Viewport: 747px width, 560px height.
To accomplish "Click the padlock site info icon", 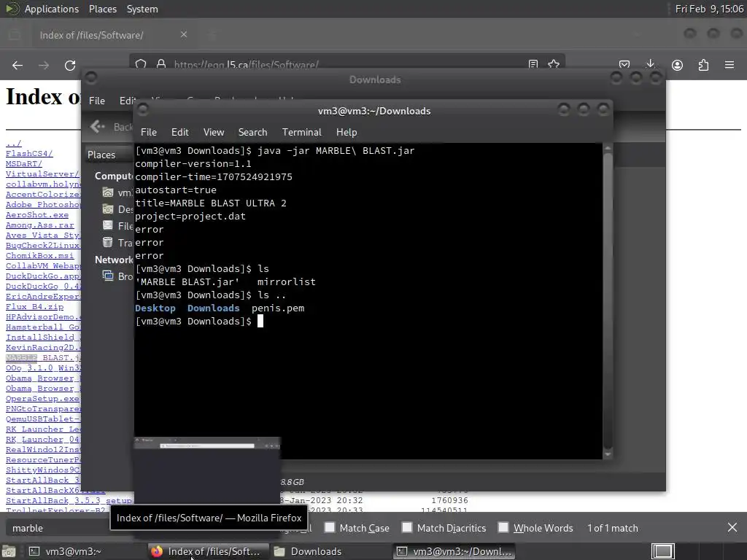I will coord(161,64).
